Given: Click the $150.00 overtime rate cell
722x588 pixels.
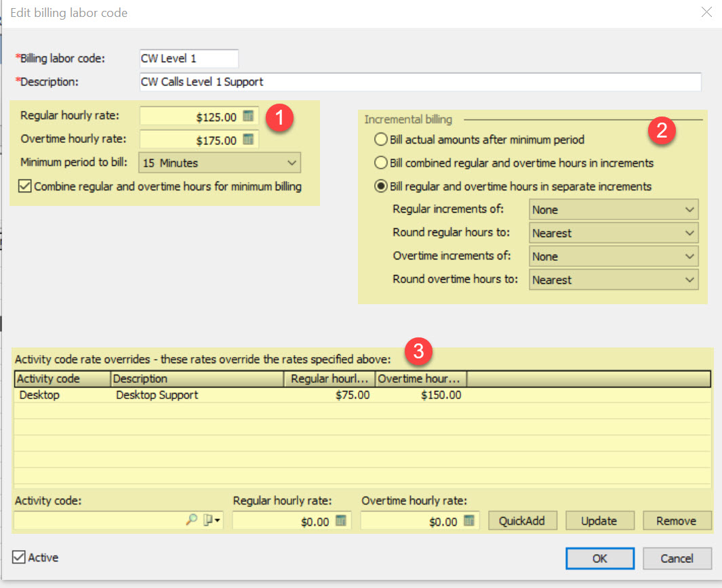Looking at the screenshot, I should click(x=441, y=395).
